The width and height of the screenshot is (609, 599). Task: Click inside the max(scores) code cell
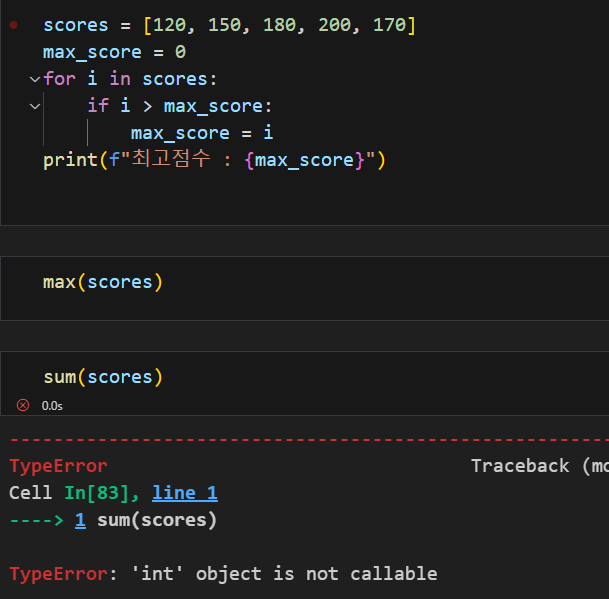pos(304,288)
